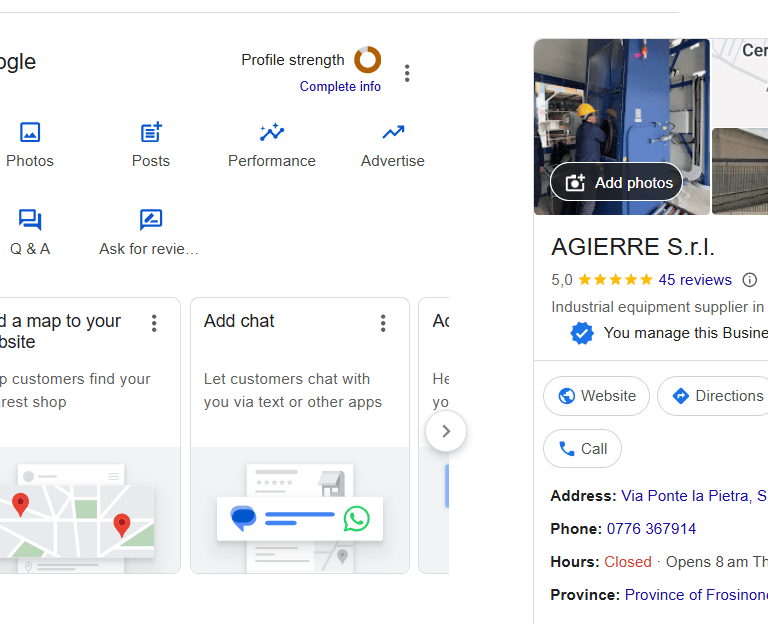Viewport: 768px width, 624px height.
Task: Click the Advertise trending-arrow icon
Action: 393,132
